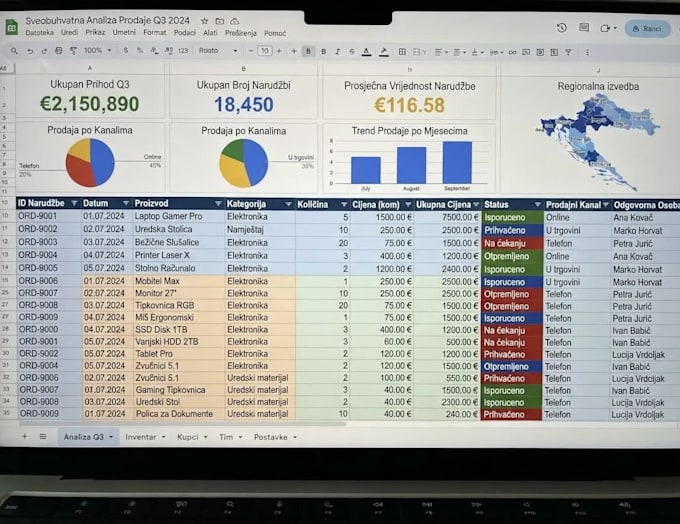Click the Google Sheets home logo
Viewport: 680px width, 524px height.
click(x=11, y=27)
